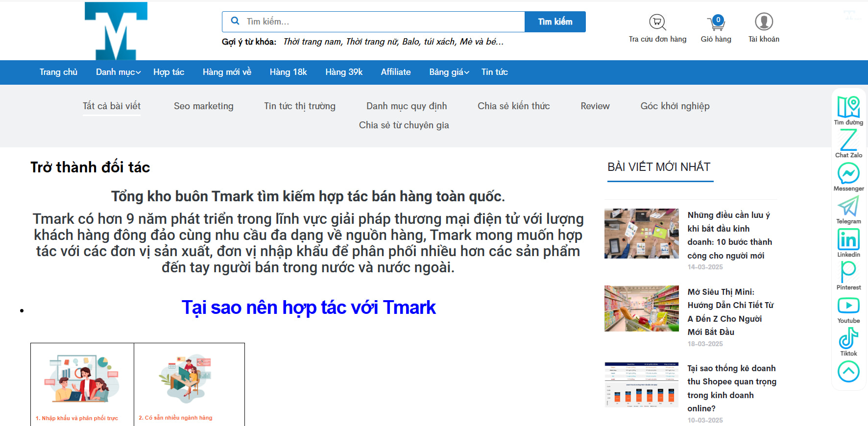This screenshot has height=426, width=868.
Task: Select the Góc khởi nghiệp tab
Action: (x=675, y=106)
